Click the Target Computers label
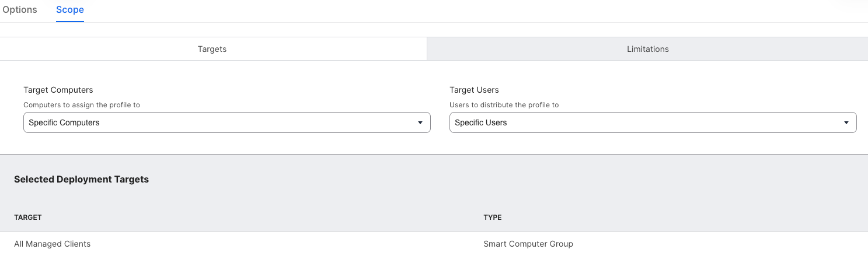Viewport: 868px width, 263px height. point(58,90)
